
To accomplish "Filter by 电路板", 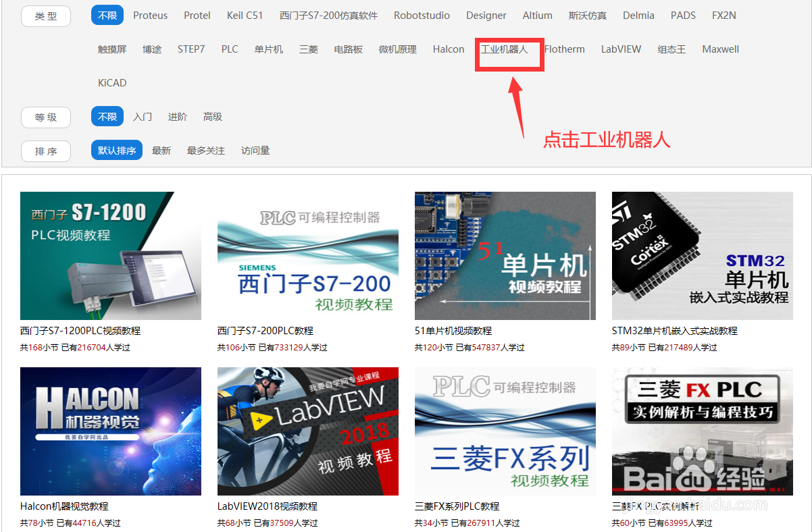I will (x=349, y=49).
